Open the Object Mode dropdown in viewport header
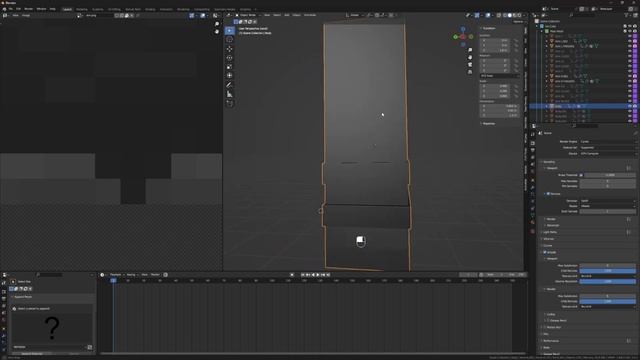The width and height of the screenshot is (640, 360). 248,15
